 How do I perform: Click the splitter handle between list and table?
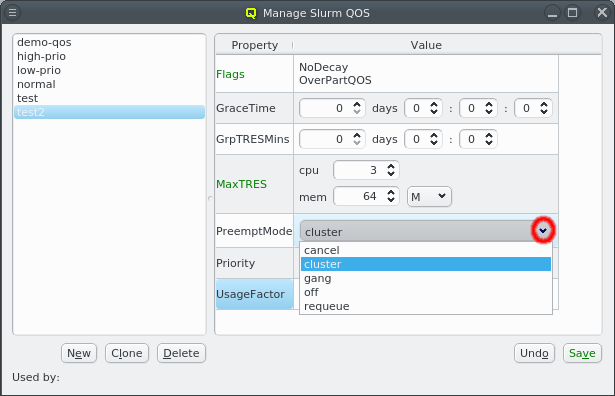point(210,198)
